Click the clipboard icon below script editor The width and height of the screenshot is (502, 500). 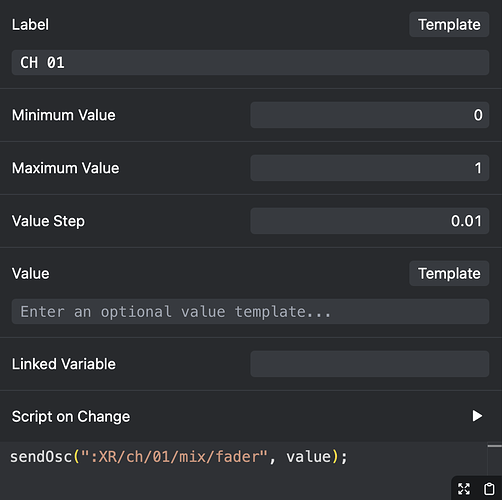coord(489,489)
